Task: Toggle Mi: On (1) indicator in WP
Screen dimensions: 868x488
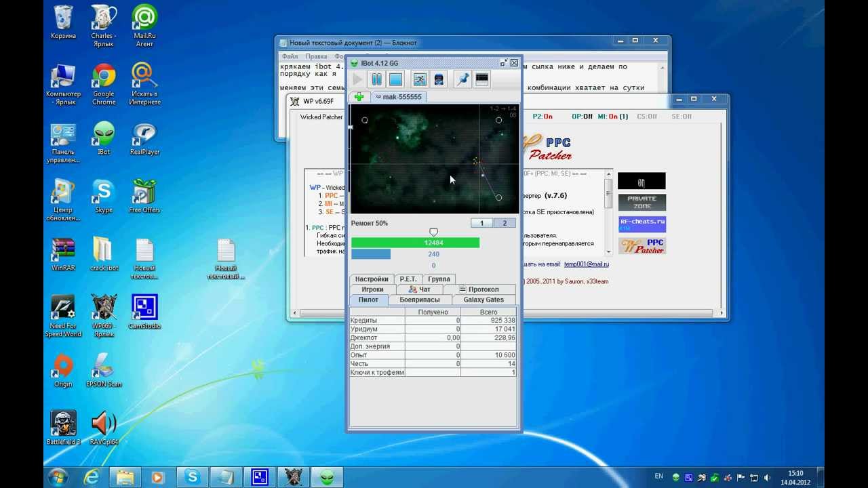Action: click(613, 117)
